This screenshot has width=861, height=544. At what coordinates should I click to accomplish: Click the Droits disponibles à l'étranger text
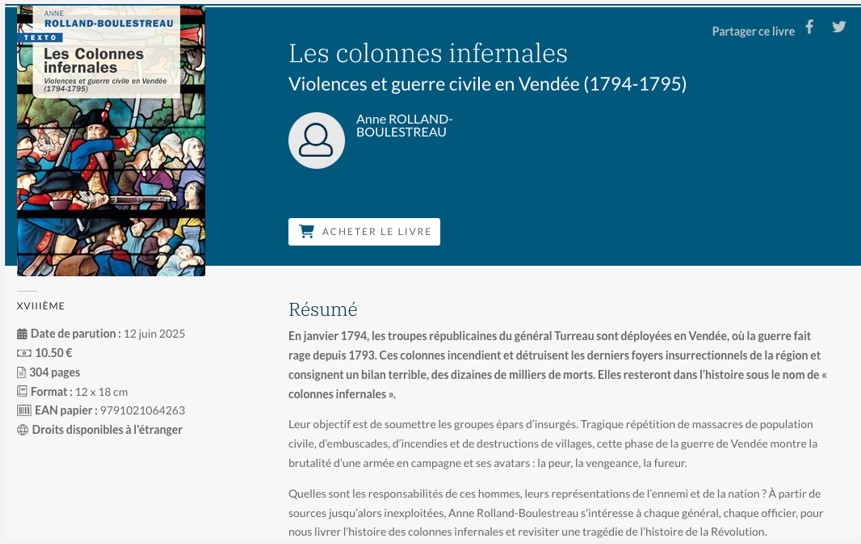pos(107,430)
